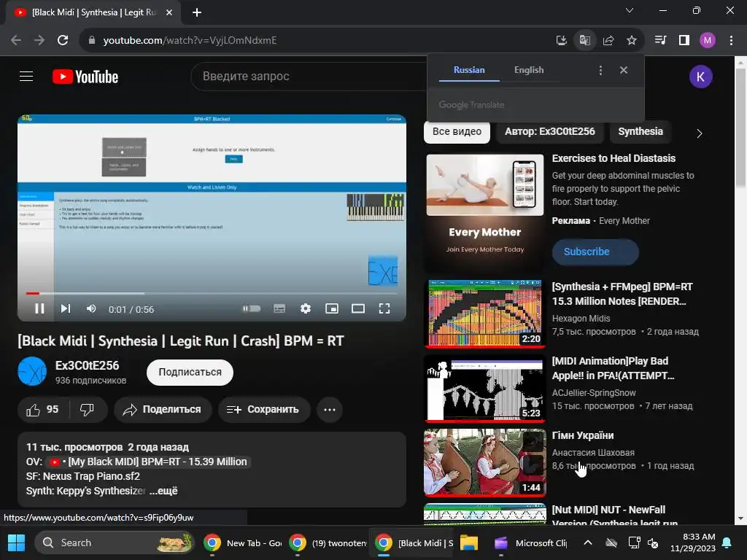The height and width of the screenshot is (560, 747).
Task: Select Все видео filter chip
Action: click(457, 131)
